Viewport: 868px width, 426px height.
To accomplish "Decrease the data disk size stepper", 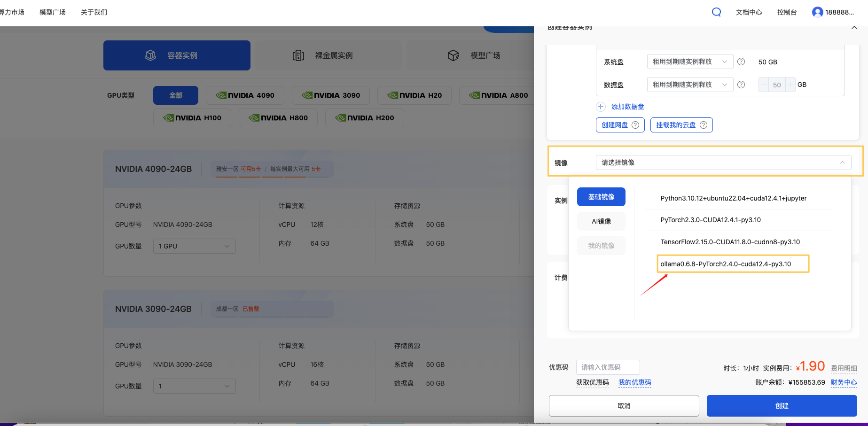I will click(x=763, y=85).
